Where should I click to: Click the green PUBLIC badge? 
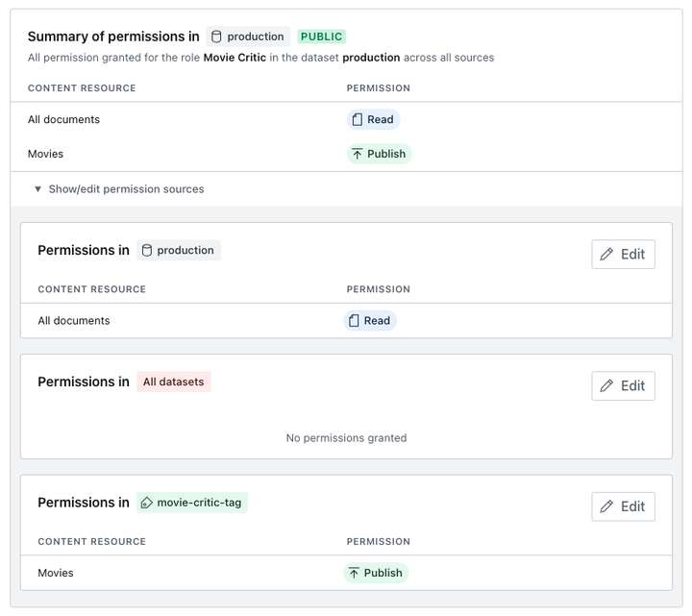(x=321, y=37)
